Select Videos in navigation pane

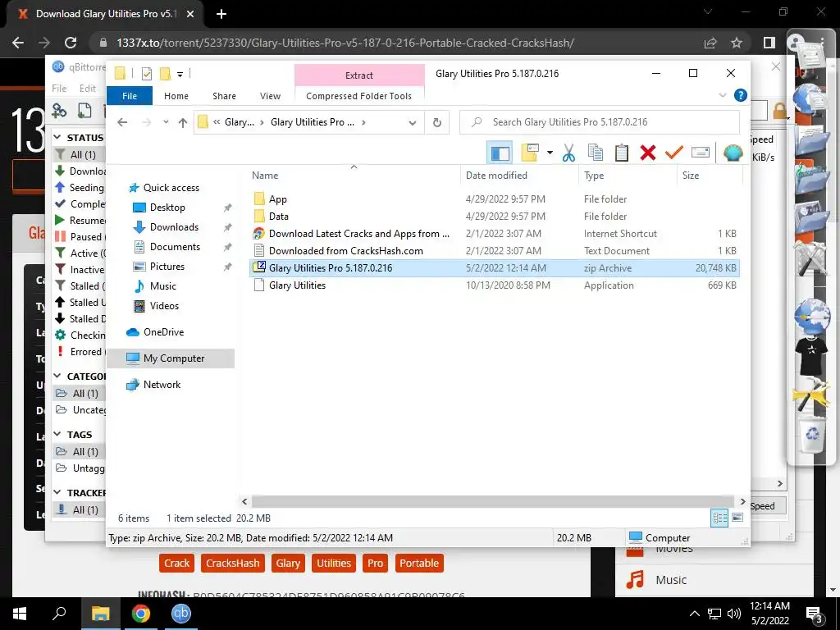[x=164, y=306]
